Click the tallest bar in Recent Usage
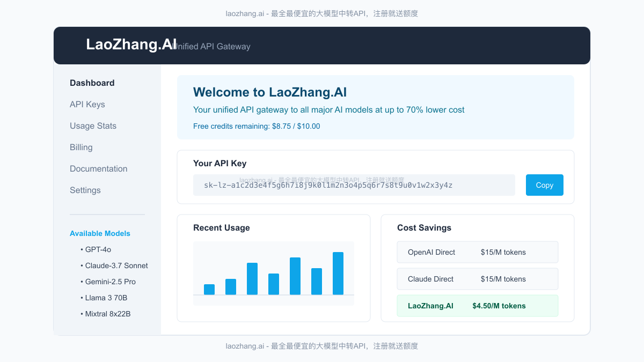Image resolution: width=644 pixels, height=362 pixels. pyautogui.click(x=338, y=274)
